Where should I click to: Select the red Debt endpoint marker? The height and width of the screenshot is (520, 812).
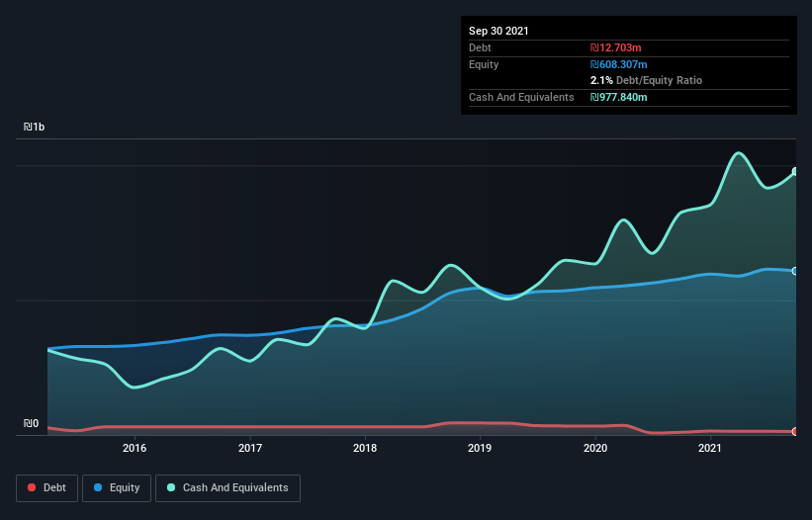pyautogui.click(x=795, y=432)
